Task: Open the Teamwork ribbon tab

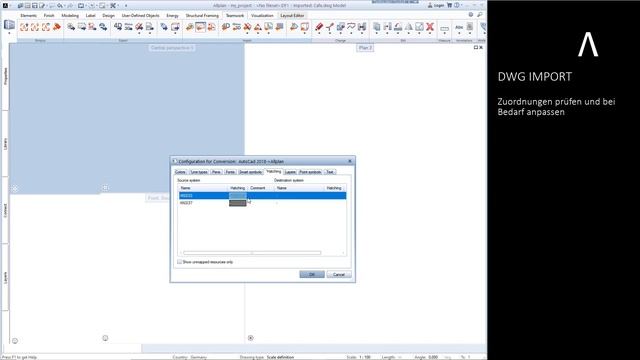Action: (x=235, y=16)
